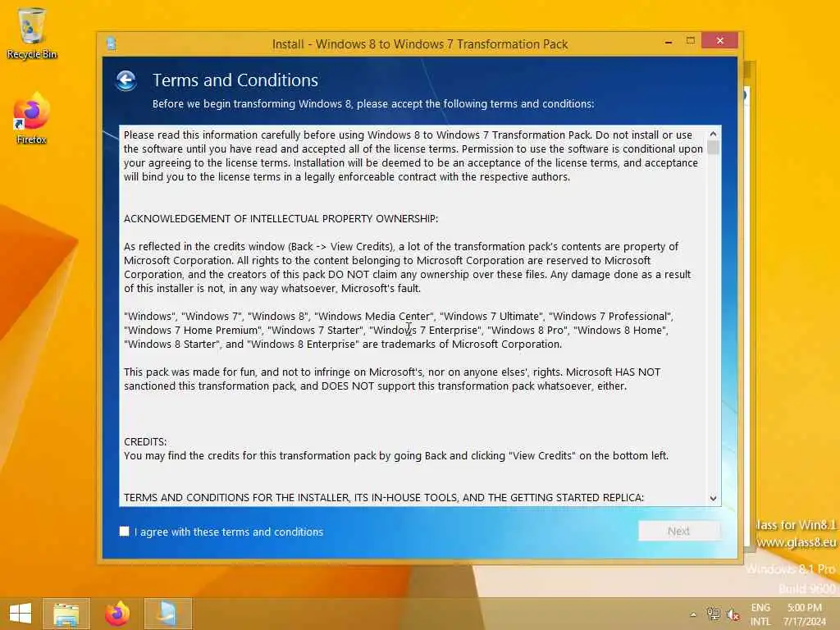
Task: Click the 'TERMS AND CONDITIONS FOR THE INSTALLER' line
Action: point(384,498)
